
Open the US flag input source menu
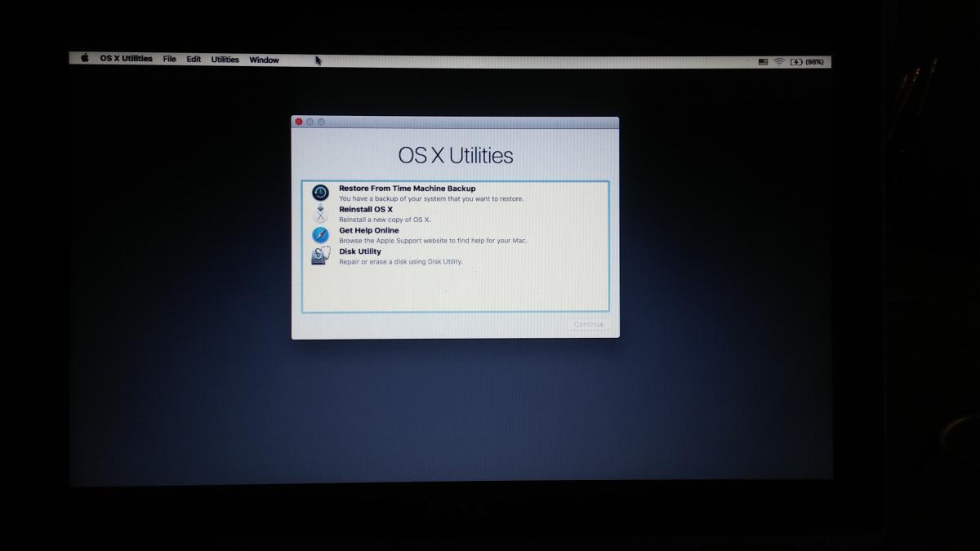pyautogui.click(x=763, y=62)
